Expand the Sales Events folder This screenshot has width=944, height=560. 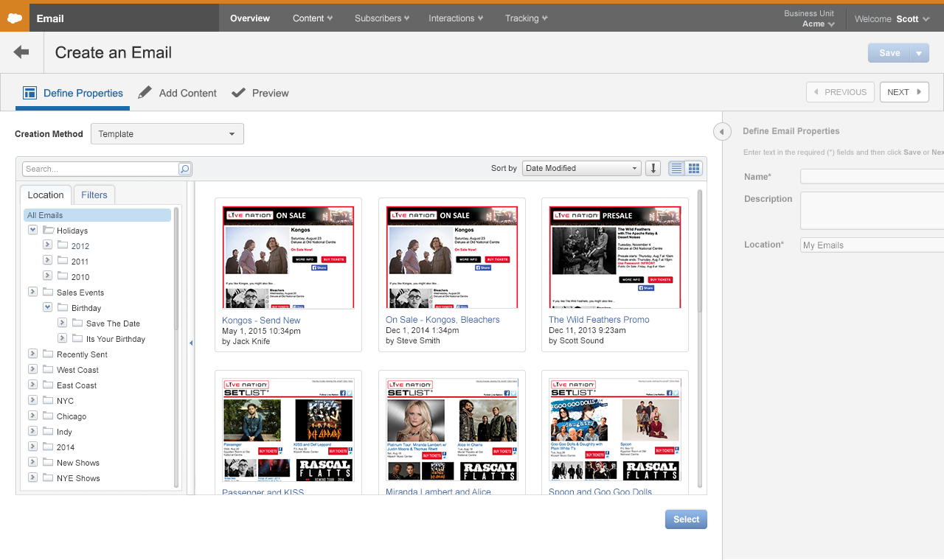coord(32,292)
